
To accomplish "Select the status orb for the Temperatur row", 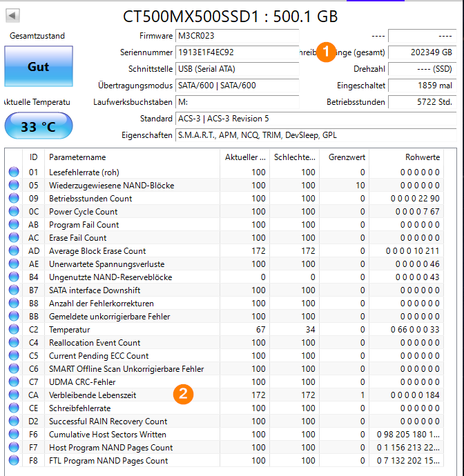I will pos(14,329).
